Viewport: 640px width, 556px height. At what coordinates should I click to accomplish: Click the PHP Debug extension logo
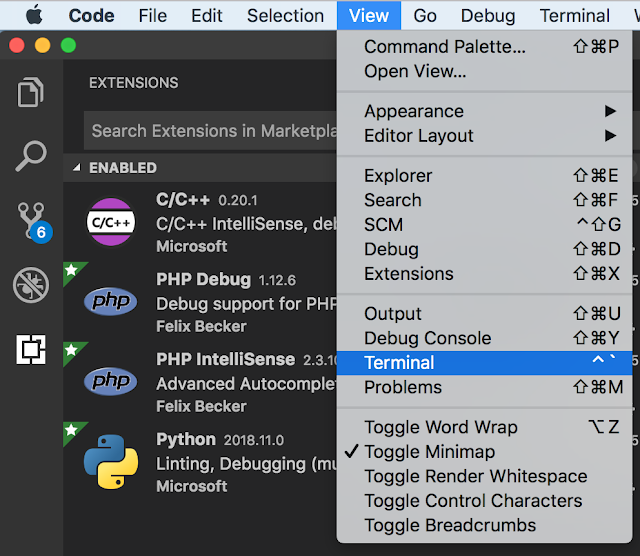pyautogui.click(x=110, y=301)
